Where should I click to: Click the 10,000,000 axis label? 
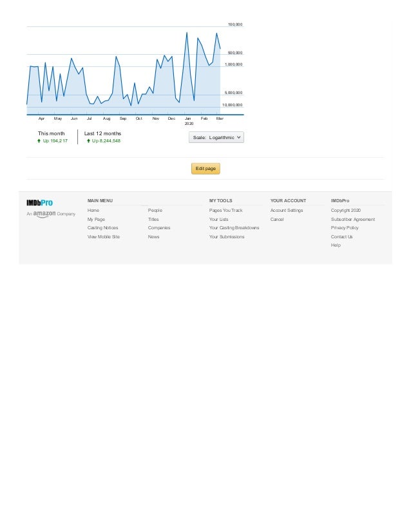tap(233, 105)
